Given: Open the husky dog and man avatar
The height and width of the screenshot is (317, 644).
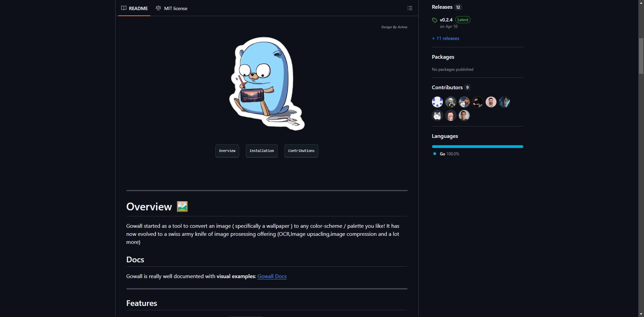Looking at the screenshot, I should [x=464, y=102].
